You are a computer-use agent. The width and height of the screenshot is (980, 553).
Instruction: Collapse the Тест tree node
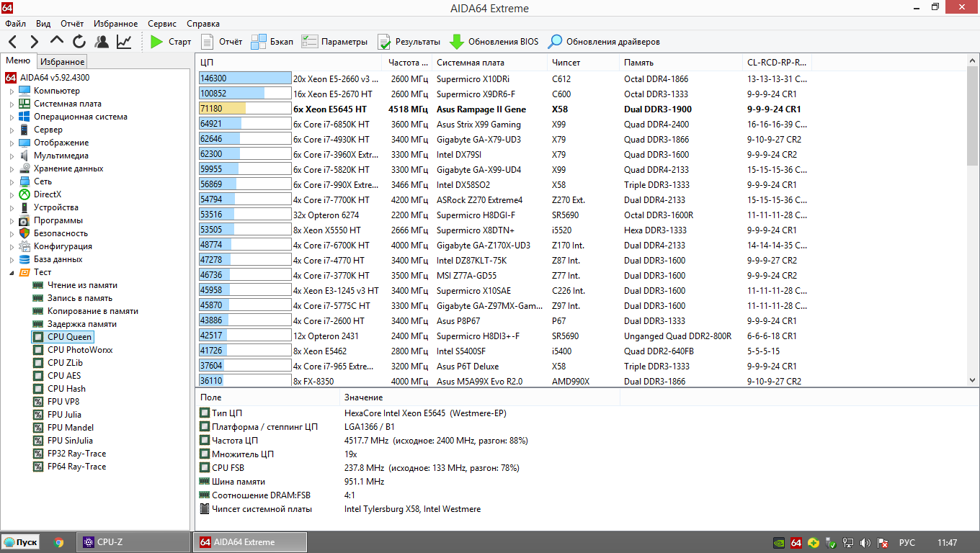(x=12, y=273)
